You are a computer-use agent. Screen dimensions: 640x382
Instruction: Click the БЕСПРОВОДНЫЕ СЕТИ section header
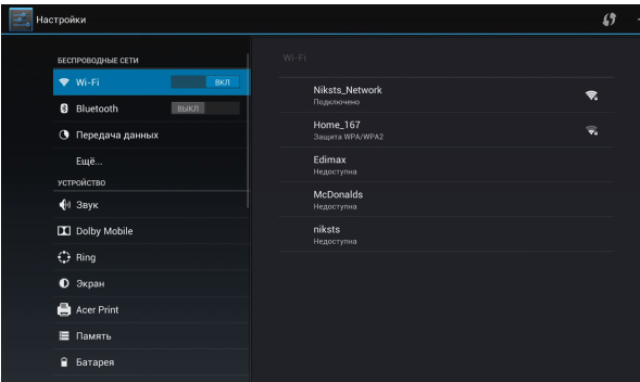tap(98, 60)
